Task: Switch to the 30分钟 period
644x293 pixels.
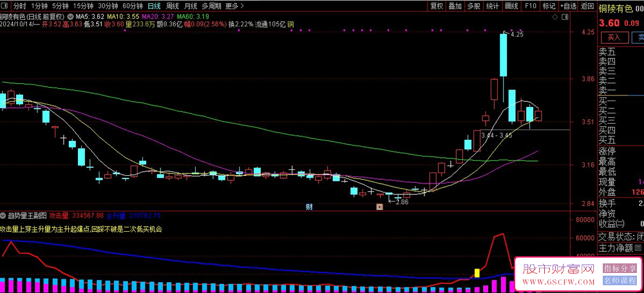Action: [108, 6]
